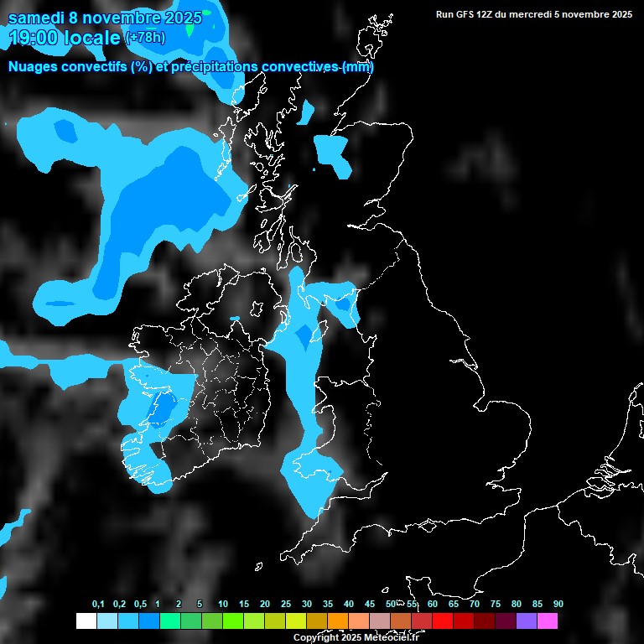Click the 19:00 locale time label
This screenshot has height=644, width=644.
coord(64,38)
